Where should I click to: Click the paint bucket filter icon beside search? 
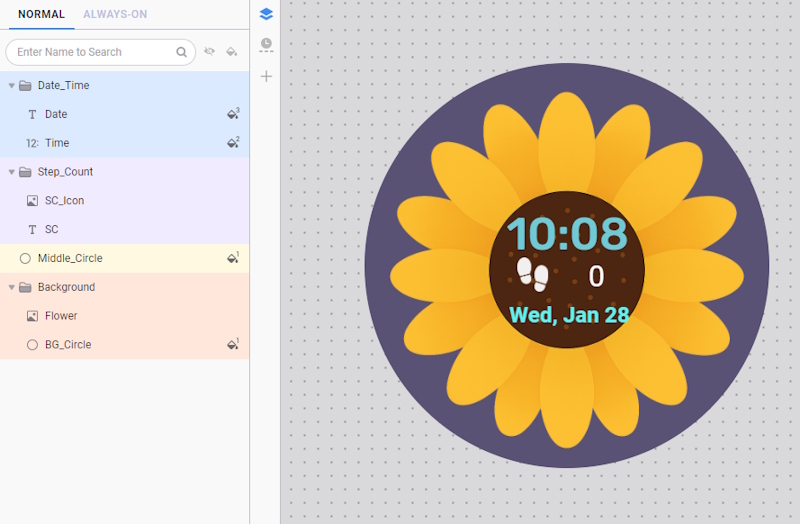pyautogui.click(x=231, y=52)
